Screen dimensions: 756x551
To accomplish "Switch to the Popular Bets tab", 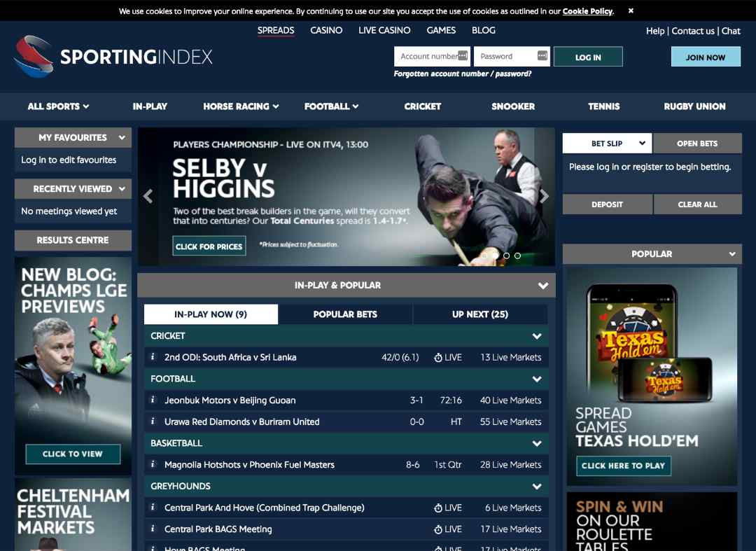I will [345, 314].
